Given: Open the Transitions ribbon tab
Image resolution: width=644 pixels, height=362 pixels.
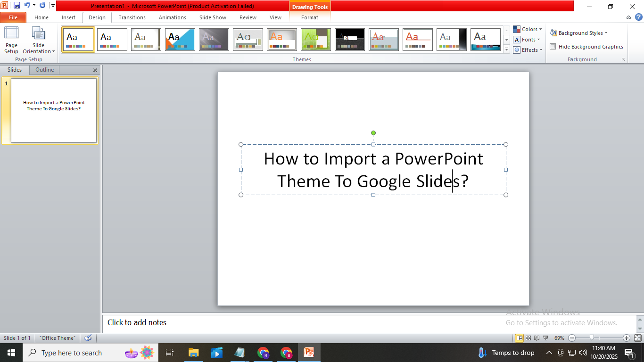Looking at the screenshot, I should (x=132, y=17).
